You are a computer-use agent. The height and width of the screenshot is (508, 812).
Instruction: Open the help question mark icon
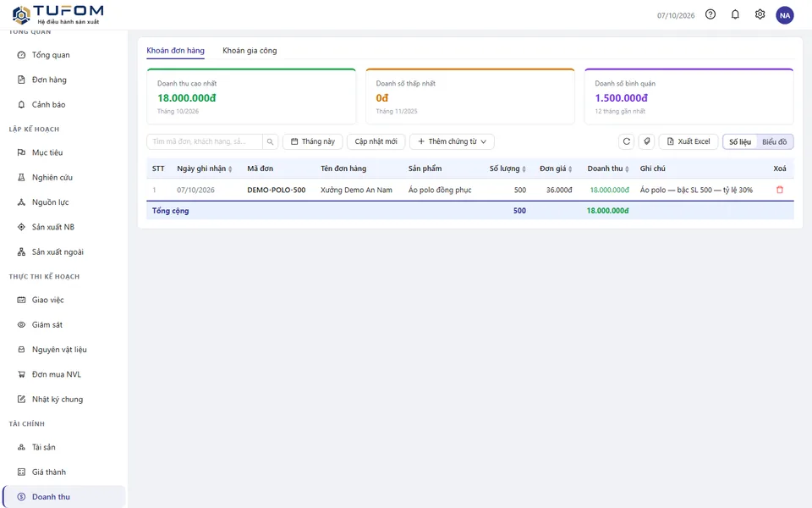coord(710,14)
